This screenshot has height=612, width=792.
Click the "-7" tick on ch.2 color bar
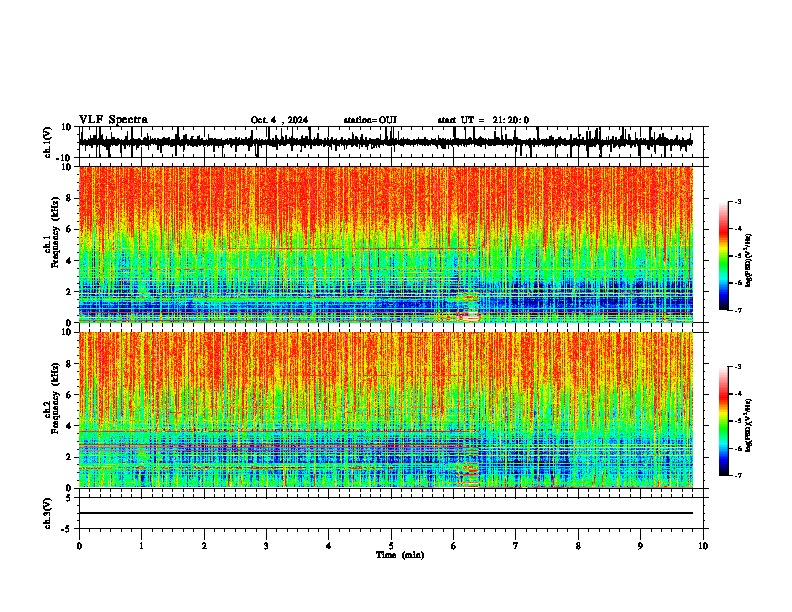coord(738,475)
